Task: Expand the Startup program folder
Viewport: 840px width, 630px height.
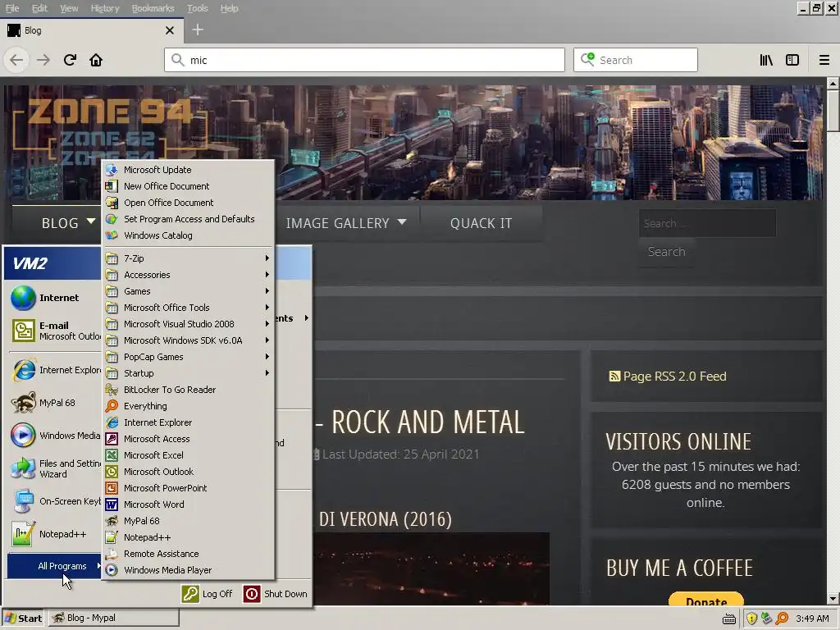Action: click(189, 373)
